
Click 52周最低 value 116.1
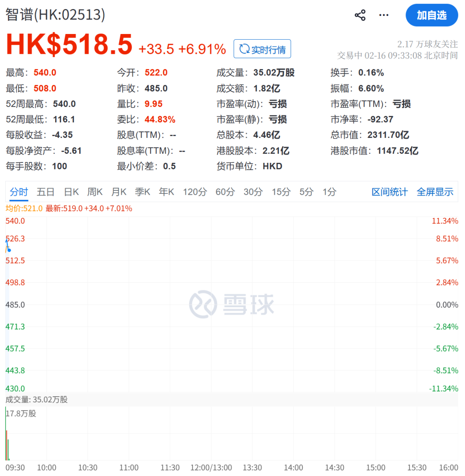(64, 120)
